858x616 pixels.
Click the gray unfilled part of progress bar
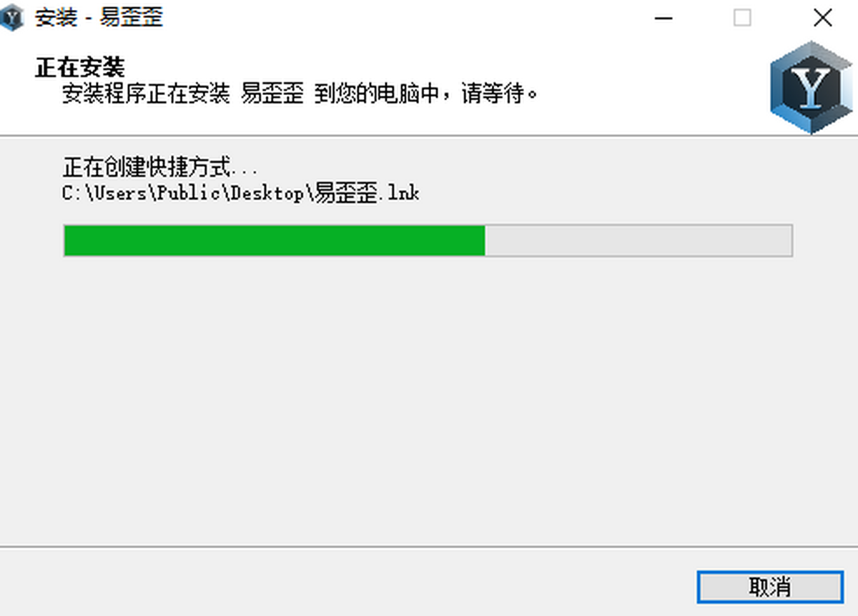pos(638,241)
